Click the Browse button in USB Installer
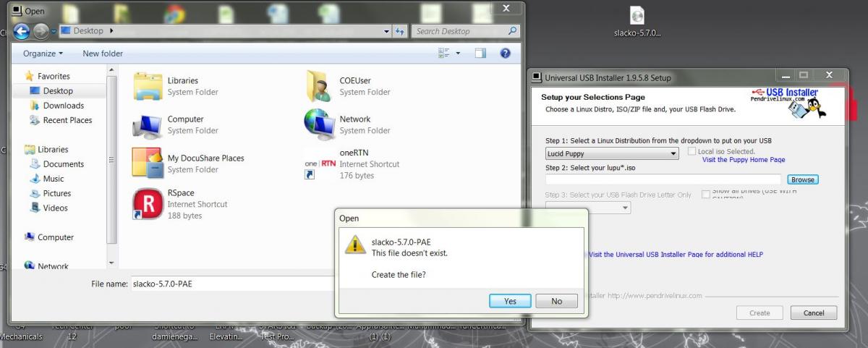 pos(802,179)
